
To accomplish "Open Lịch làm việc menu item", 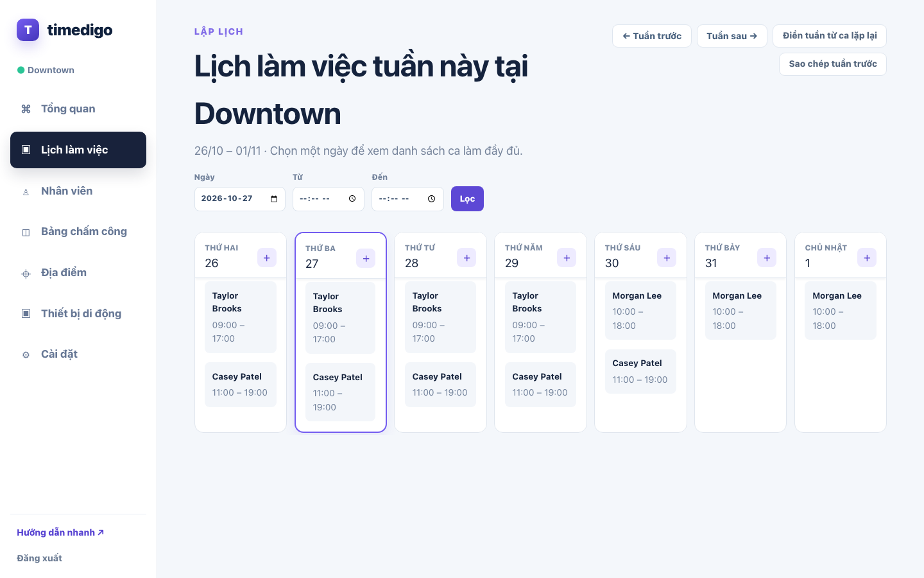I will [78, 150].
